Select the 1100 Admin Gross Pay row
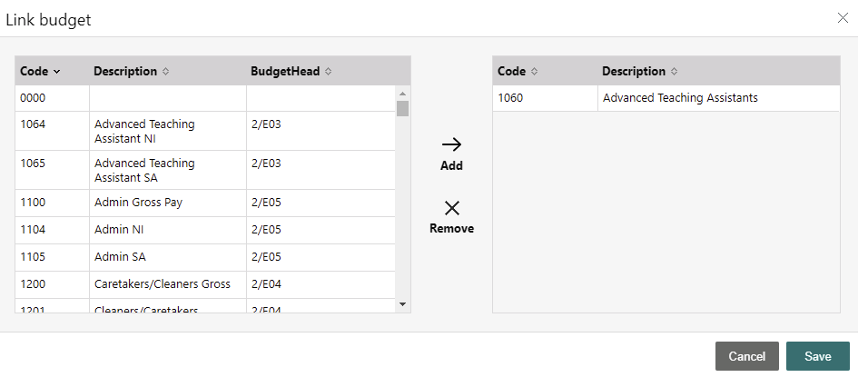Screen dimensions: 868x387 205,203
